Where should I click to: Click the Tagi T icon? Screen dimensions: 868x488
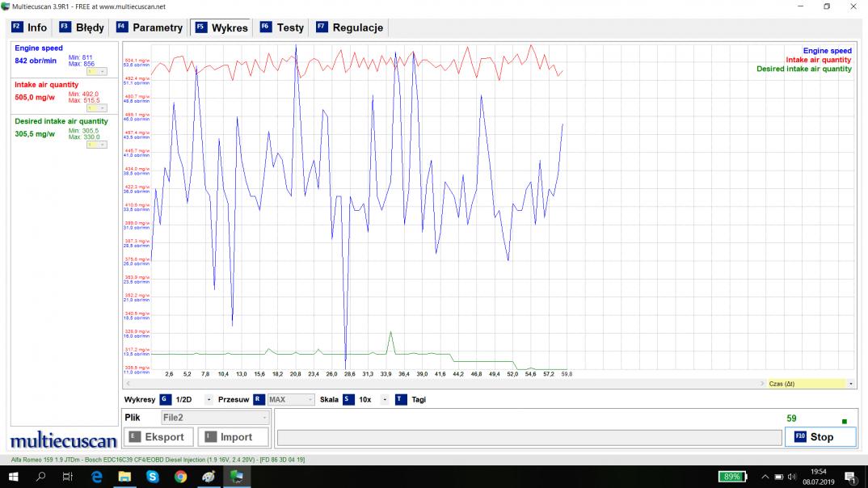pos(401,399)
